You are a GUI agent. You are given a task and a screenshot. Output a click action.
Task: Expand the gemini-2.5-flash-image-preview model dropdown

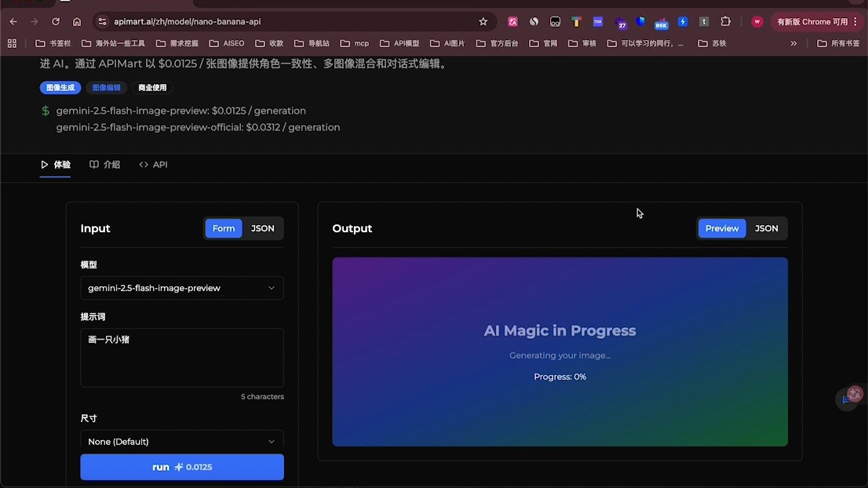tap(182, 288)
